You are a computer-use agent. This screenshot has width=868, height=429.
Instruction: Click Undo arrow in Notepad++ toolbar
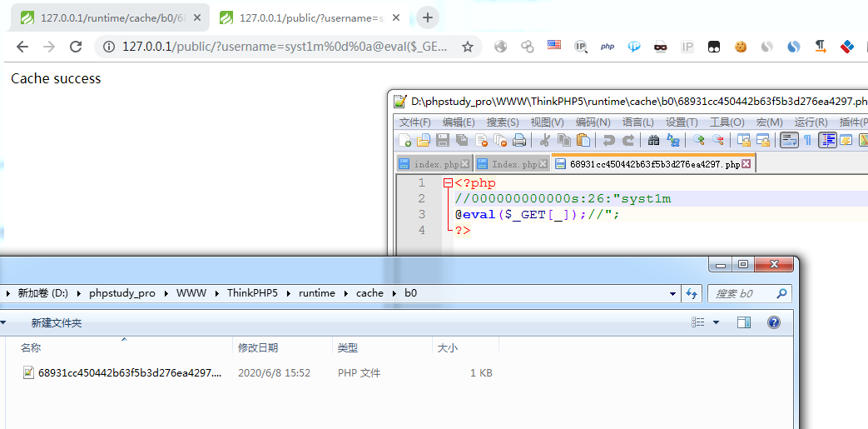609,140
